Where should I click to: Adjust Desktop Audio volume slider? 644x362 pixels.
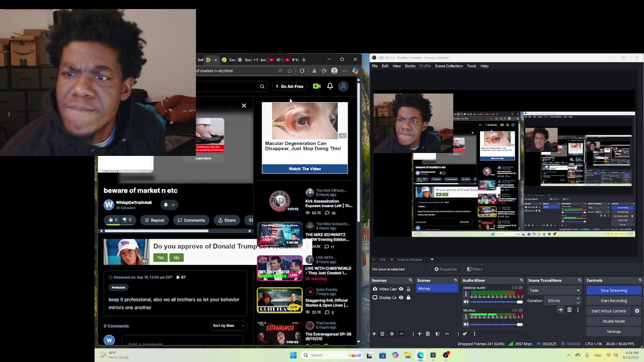(497, 302)
